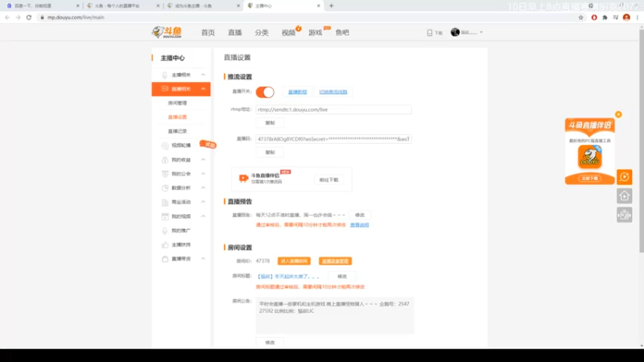
Task: Click the phone download icon in header
Action: (430, 32)
